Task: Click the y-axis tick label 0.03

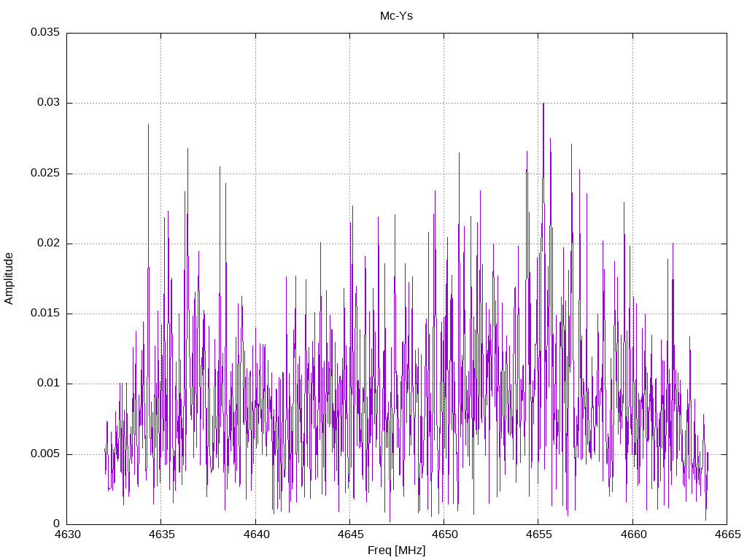Action: pos(49,102)
